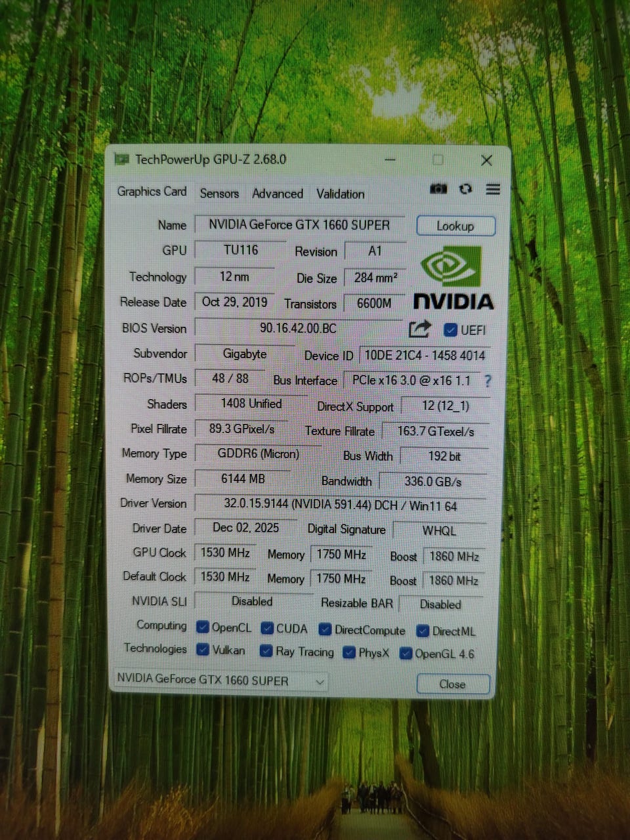Viewport: 630px width, 840px height.
Task: Click the Revision field showing A1
Action: point(375,251)
